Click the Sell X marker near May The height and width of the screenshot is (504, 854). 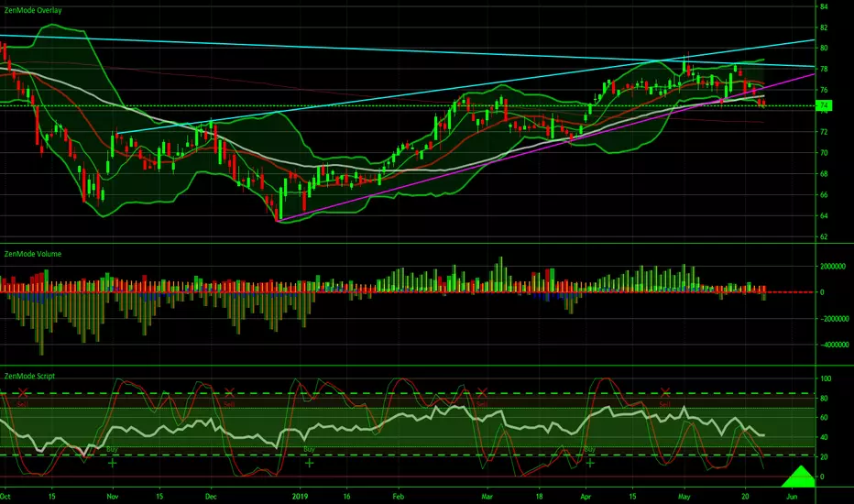(x=664, y=392)
